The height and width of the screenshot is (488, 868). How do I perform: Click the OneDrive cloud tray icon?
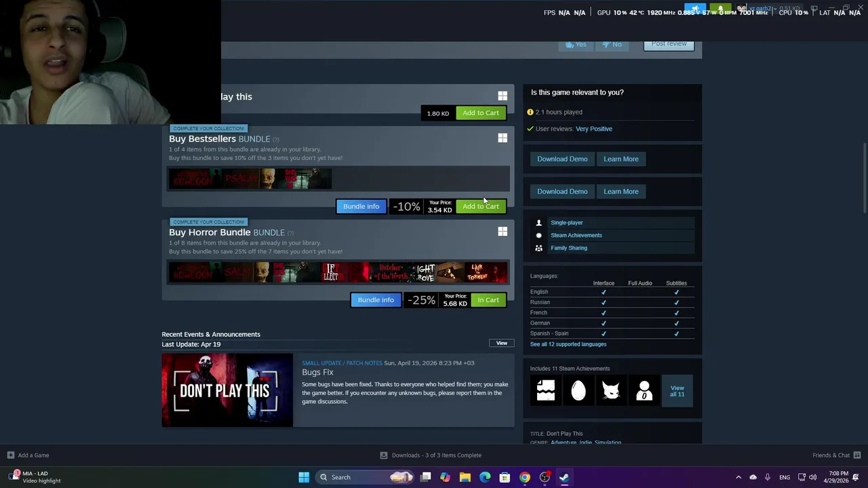[x=753, y=477]
